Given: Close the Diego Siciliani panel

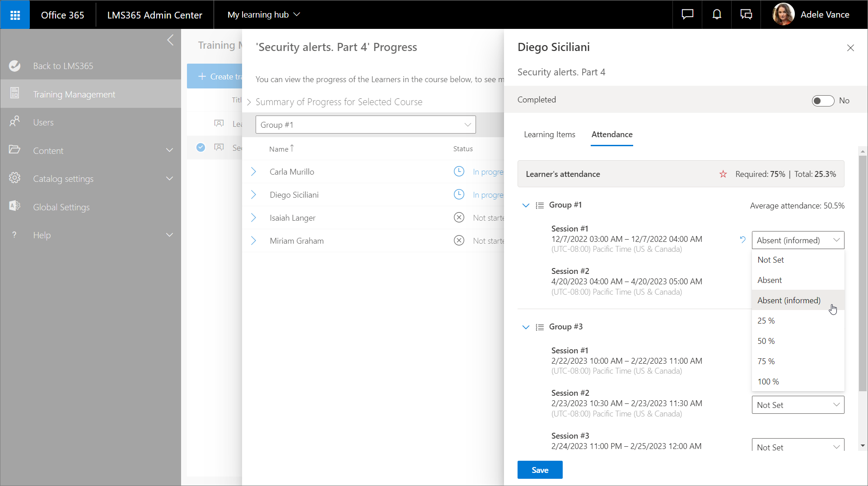Looking at the screenshot, I should pos(850,48).
